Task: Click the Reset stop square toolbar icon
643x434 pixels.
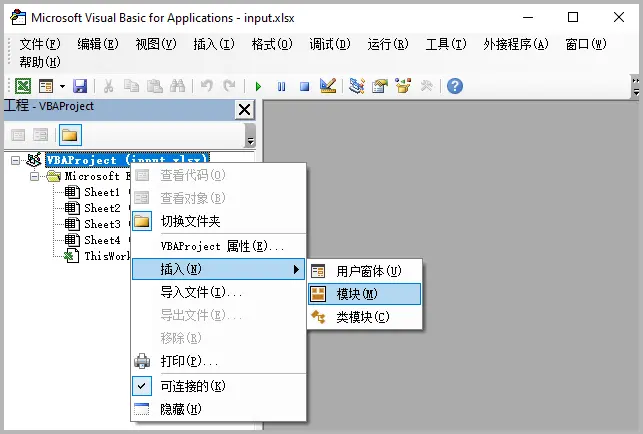Action: pyautogui.click(x=304, y=87)
